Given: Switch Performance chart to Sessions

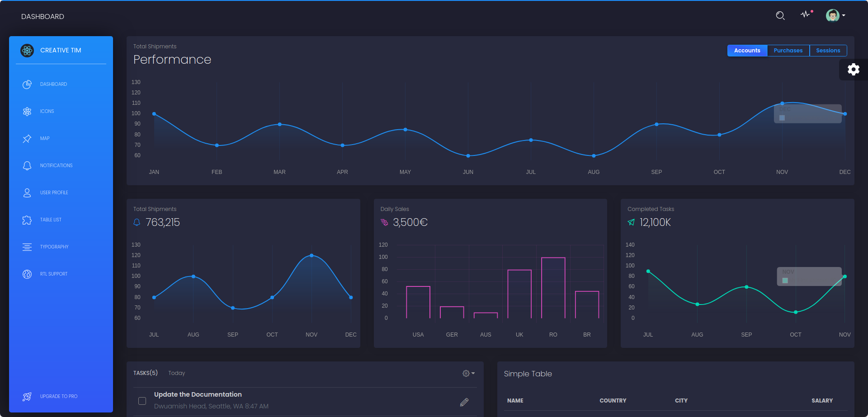Looking at the screenshot, I should (x=828, y=51).
